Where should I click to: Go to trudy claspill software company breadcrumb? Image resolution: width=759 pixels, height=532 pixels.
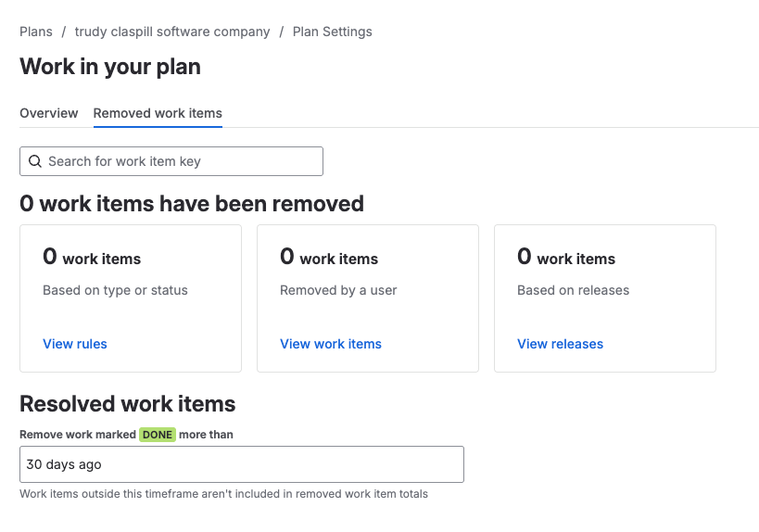click(172, 32)
